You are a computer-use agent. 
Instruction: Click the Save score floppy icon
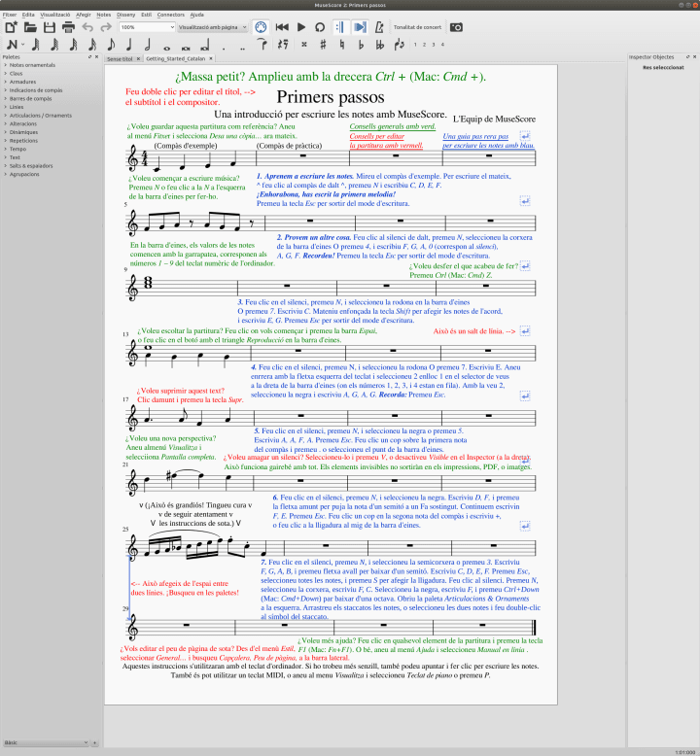coord(50,27)
